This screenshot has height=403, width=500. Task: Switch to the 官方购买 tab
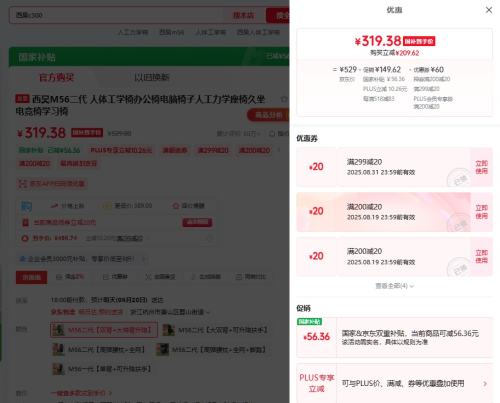pyautogui.click(x=56, y=78)
